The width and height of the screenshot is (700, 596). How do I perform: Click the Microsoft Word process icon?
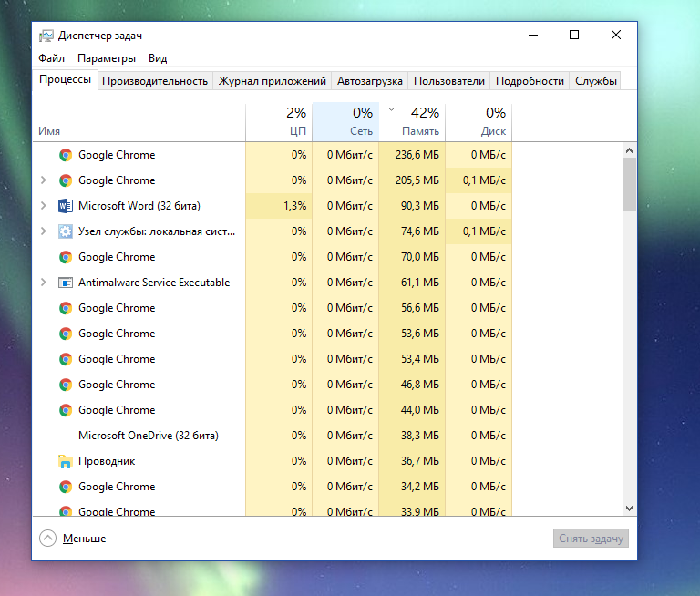[x=66, y=206]
